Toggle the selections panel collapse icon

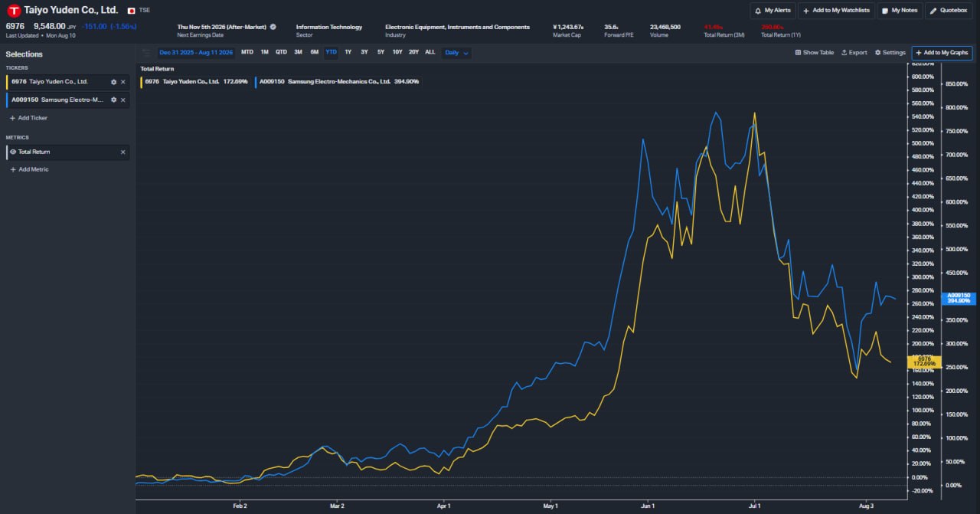point(146,53)
